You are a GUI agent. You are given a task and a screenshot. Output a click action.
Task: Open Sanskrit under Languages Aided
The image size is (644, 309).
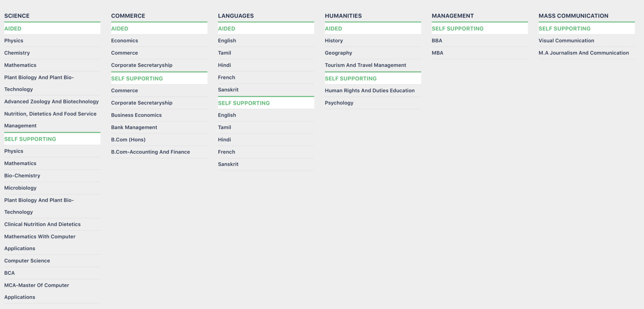pyautogui.click(x=228, y=90)
